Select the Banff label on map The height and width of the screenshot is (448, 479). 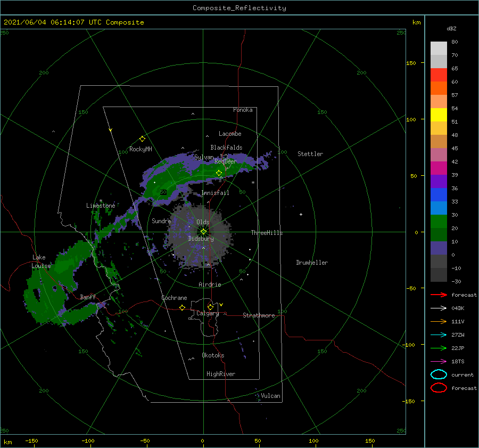[x=88, y=297]
